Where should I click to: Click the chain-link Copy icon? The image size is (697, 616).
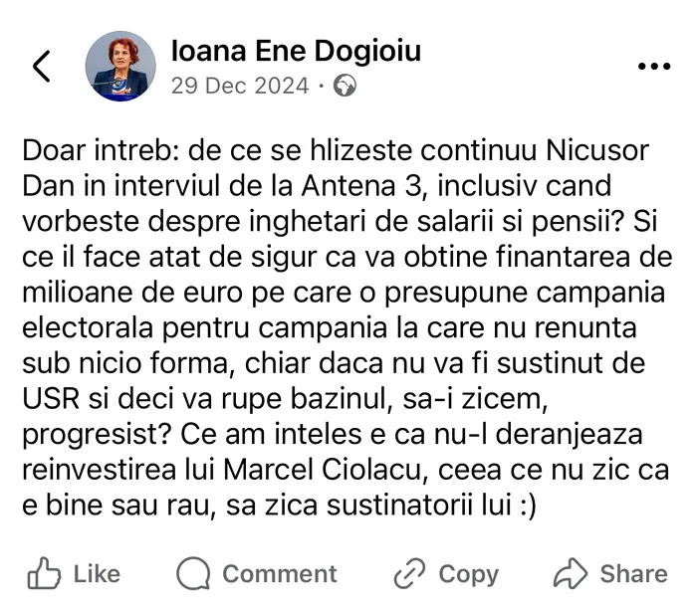click(x=409, y=573)
